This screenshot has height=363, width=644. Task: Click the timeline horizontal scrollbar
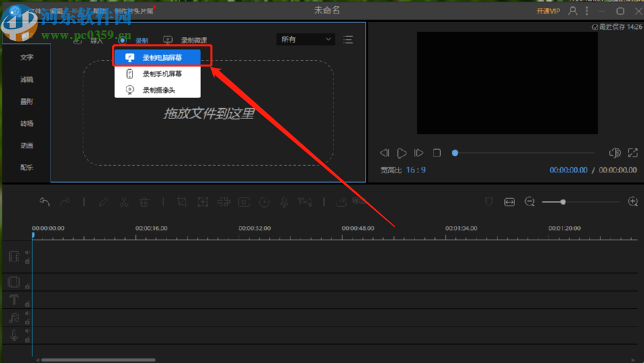[x=98, y=360]
